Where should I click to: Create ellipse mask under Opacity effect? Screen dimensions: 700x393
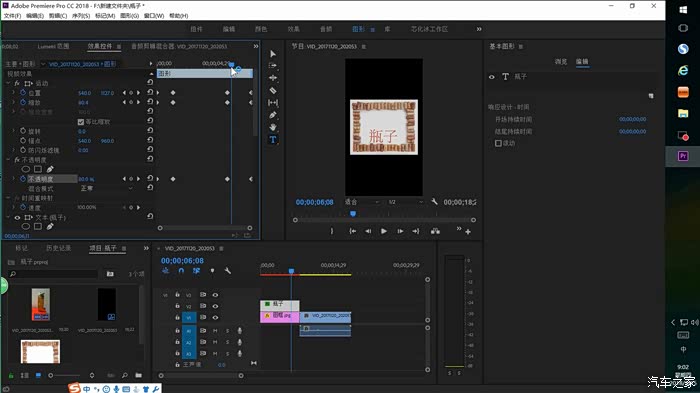[26, 169]
